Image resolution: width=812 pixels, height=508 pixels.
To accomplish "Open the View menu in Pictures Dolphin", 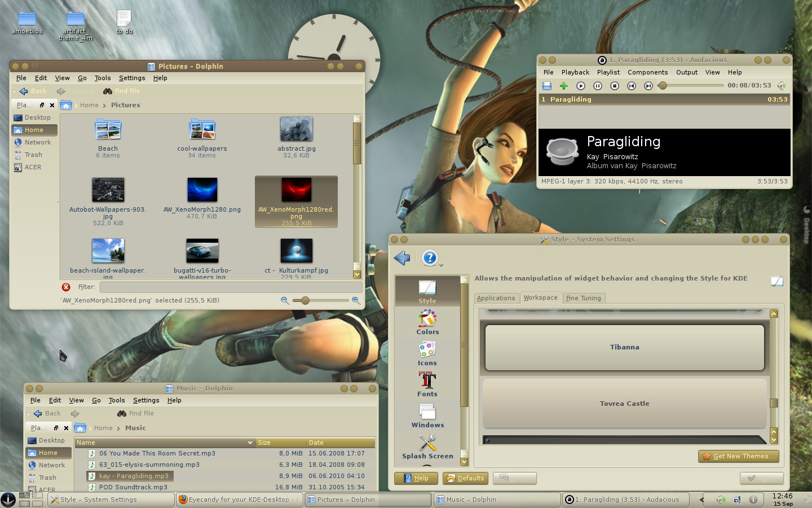I will (63, 78).
